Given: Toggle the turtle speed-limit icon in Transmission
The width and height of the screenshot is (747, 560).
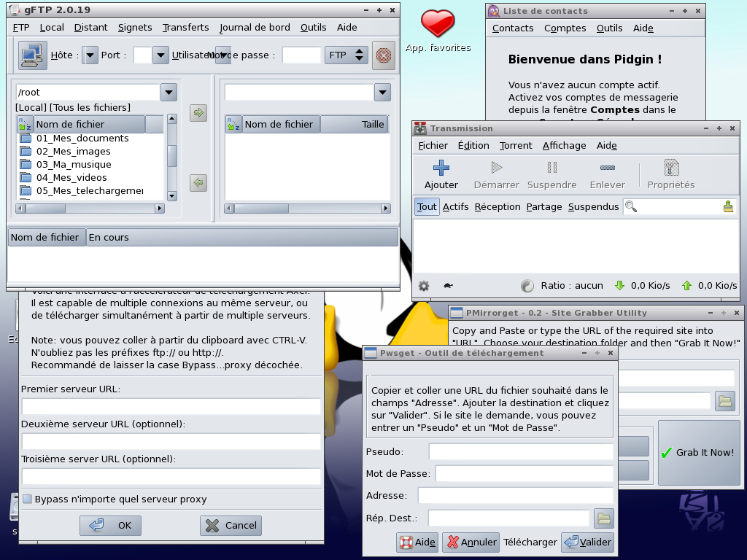Looking at the screenshot, I should click(x=448, y=286).
